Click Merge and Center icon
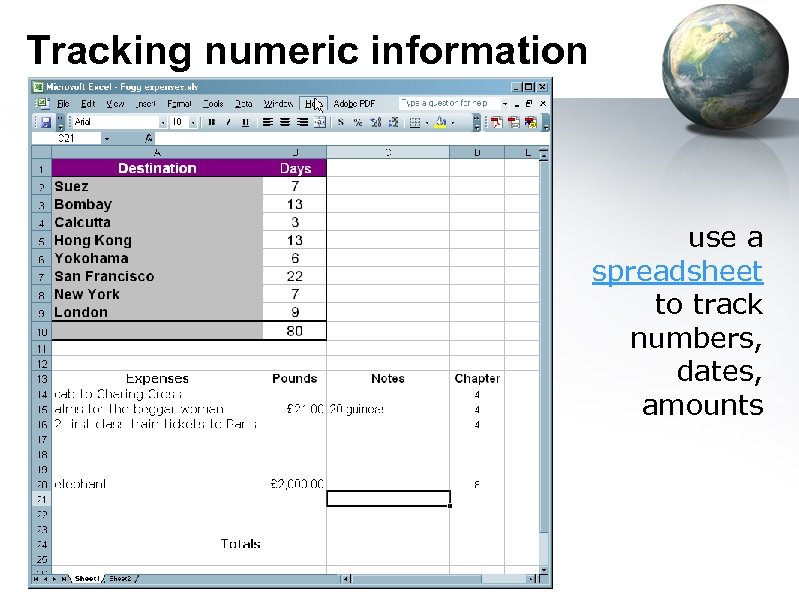Image resolution: width=799 pixels, height=598 pixels. click(319, 122)
